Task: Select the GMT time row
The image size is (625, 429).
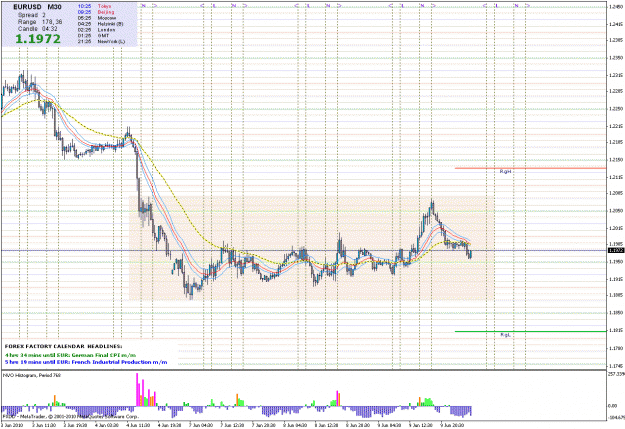Action: click(x=92, y=35)
